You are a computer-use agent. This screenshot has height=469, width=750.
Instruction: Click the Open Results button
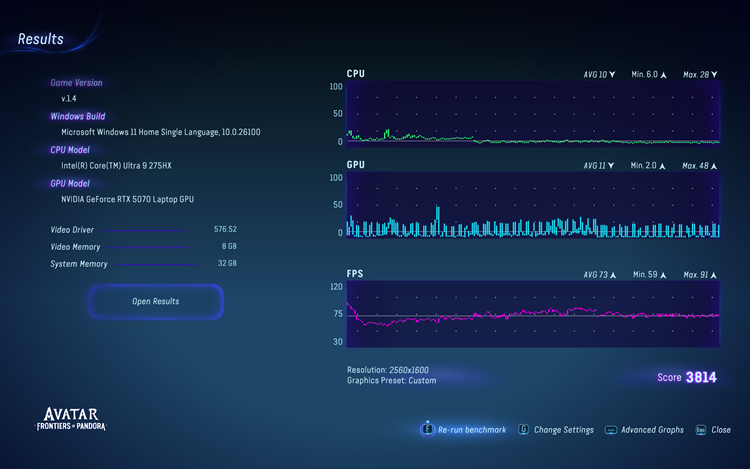click(x=155, y=302)
